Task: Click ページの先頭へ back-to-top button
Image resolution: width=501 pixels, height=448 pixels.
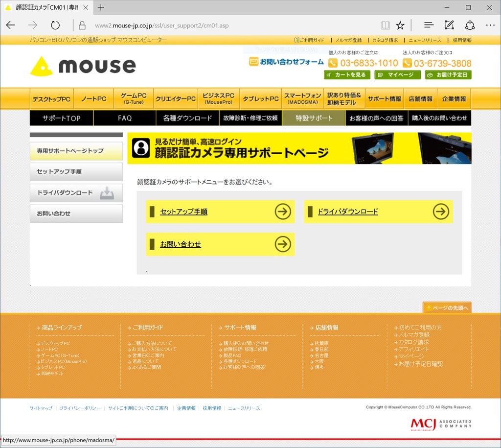Action: tap(447, 307)
